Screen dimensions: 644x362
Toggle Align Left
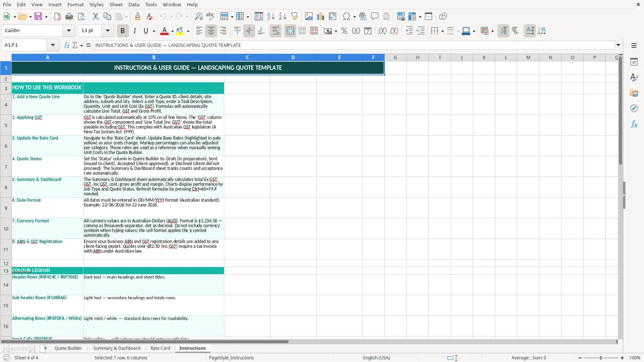click(199, 31)
